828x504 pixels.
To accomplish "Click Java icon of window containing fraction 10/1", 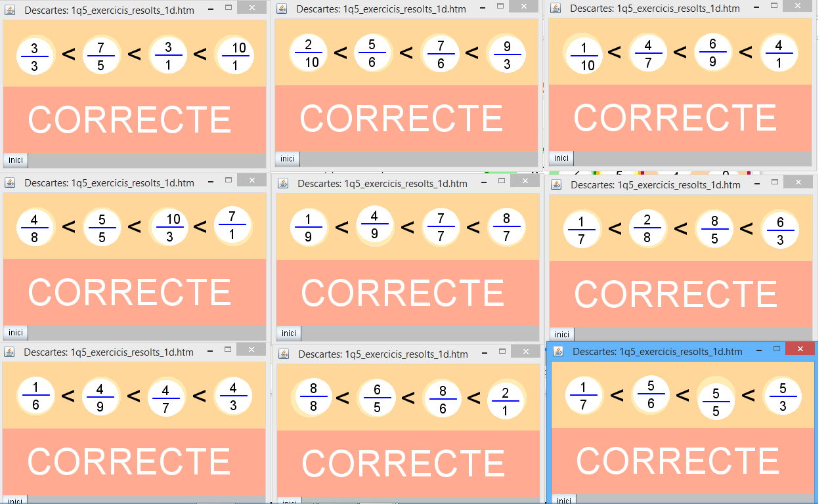I will click(x=10, y=10).
